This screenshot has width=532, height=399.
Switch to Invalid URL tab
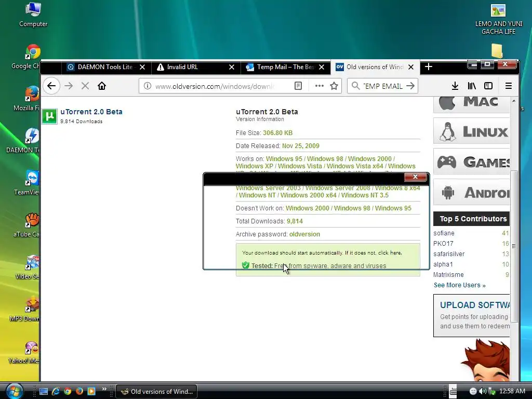pyautogui.click(x=195, y=67)
